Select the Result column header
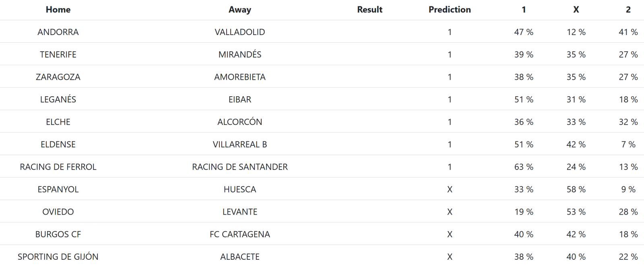 369,10
